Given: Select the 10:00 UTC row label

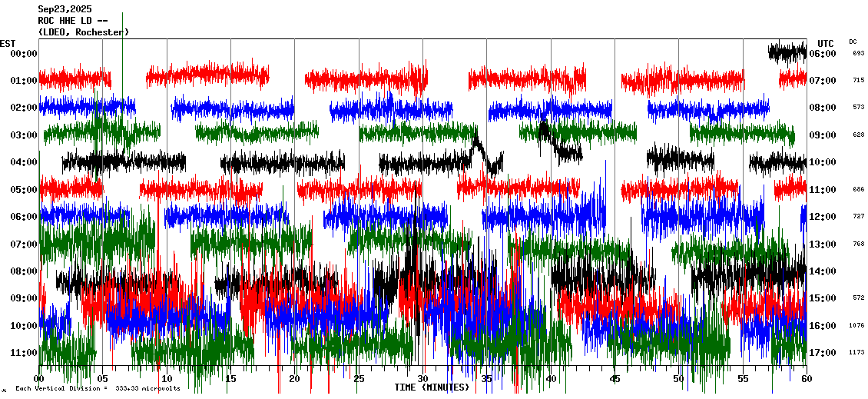Looking at the screenshot, I should tap(824, 162).
